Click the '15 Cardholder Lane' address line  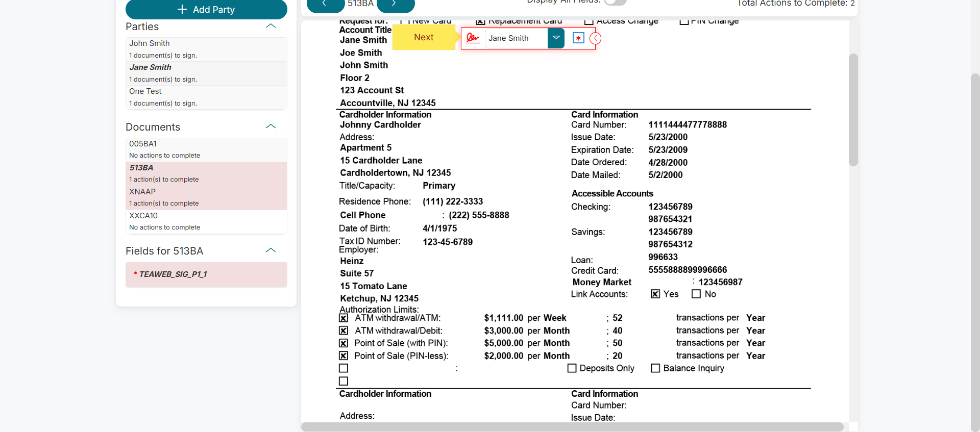click(x=381, y=161)
